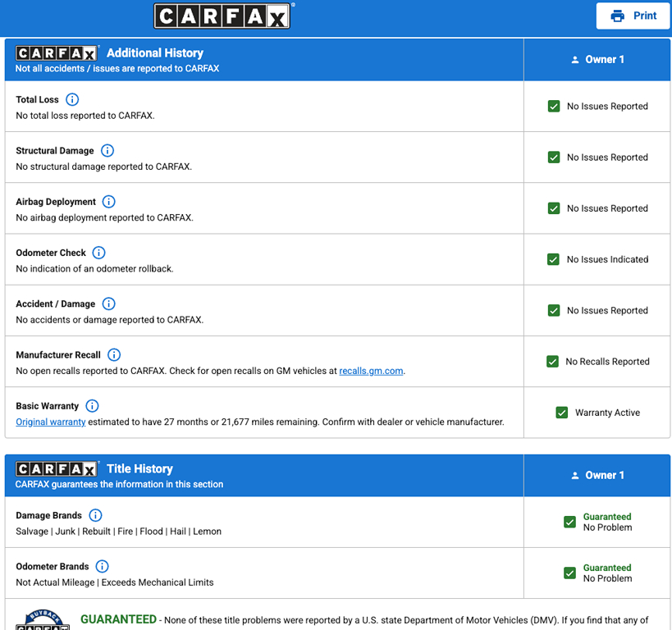The height and width of the screenshot is (630, 672).
Task: Follow the Original warranty link
Action: point(51,422)
